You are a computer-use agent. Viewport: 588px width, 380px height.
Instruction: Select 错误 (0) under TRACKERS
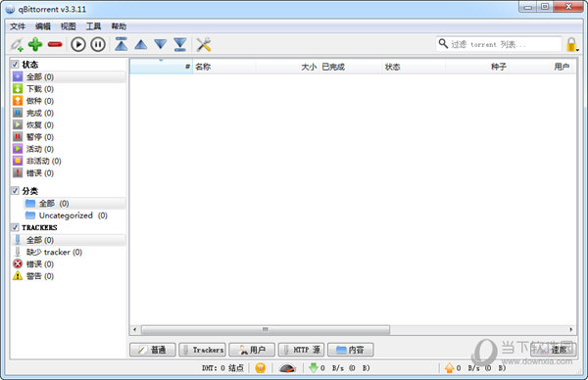[x=69, y=263]
